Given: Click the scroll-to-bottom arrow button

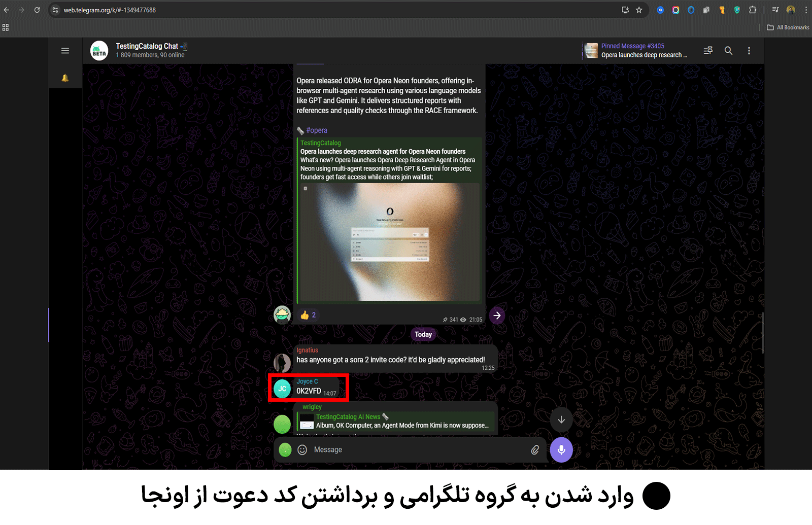Looking at the screenshot, I should coord(561,419).
